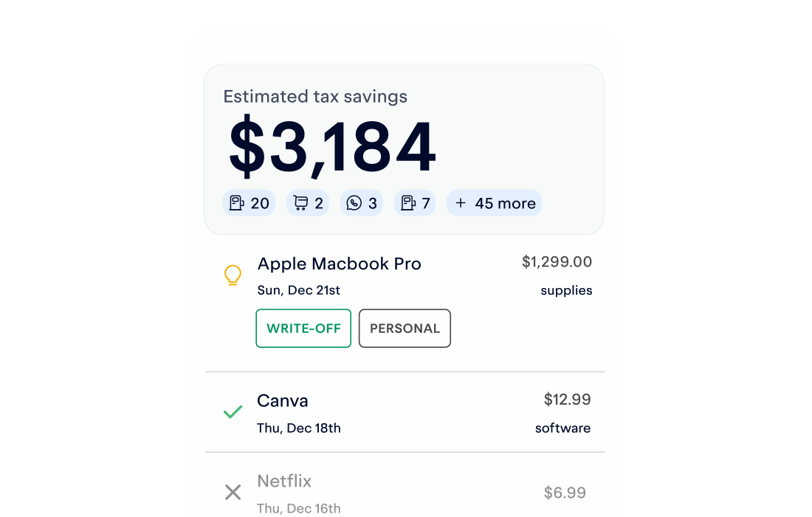The height and width of the screenshot is (517, 812).
Task: Mark the Macbook Pro as personal
Action: pos(405,328)
